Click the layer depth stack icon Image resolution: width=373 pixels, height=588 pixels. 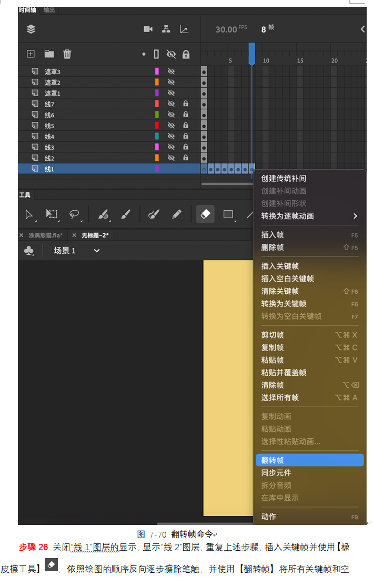[31, 29]
